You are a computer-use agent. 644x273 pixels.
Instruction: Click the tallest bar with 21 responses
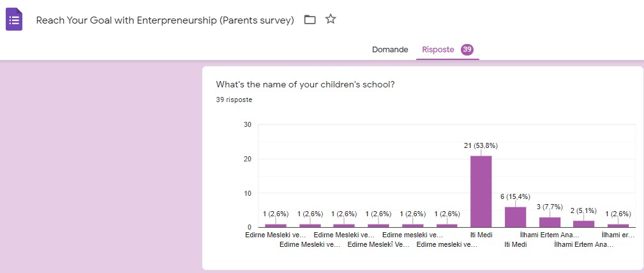point(481,191)
